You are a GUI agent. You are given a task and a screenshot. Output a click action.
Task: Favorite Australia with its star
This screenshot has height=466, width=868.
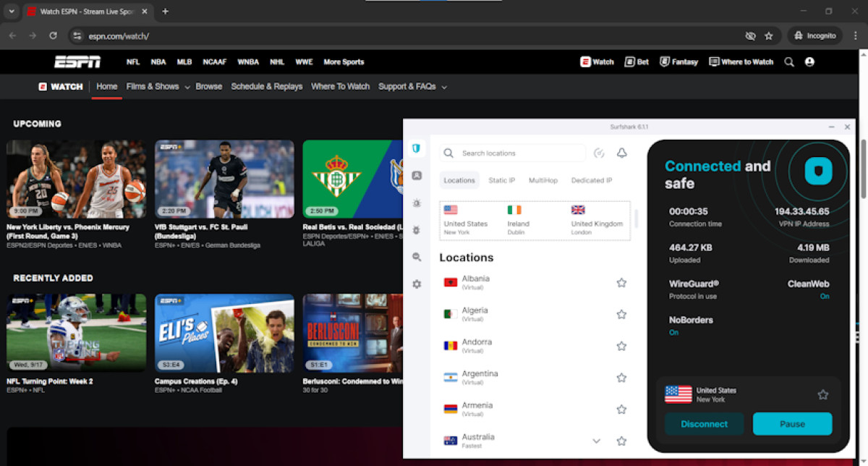pos(621,441)
